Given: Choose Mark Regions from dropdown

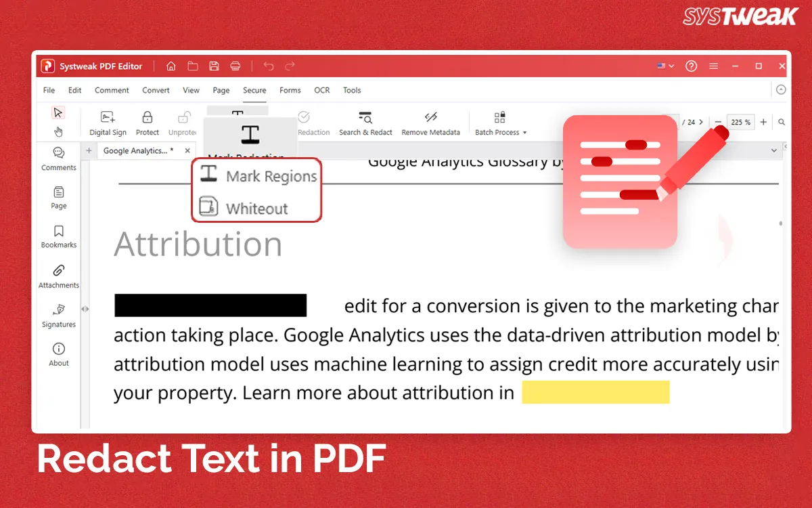Looking at the screenshot, I should [x=258, y=176].
